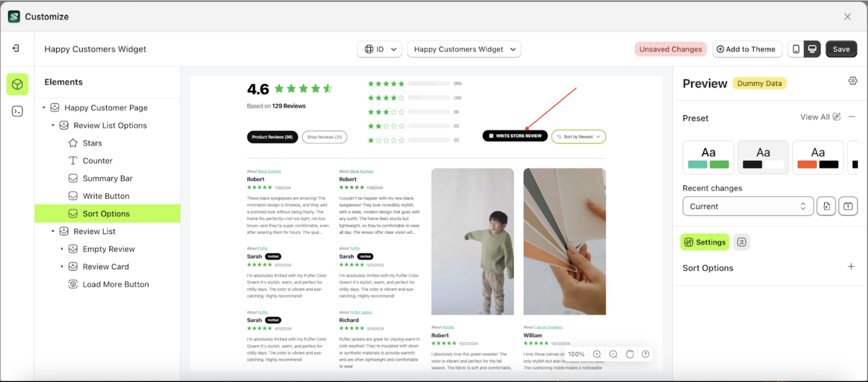
Task: Click the exit arrow icon at top left
Action: [x=16, y=48]
